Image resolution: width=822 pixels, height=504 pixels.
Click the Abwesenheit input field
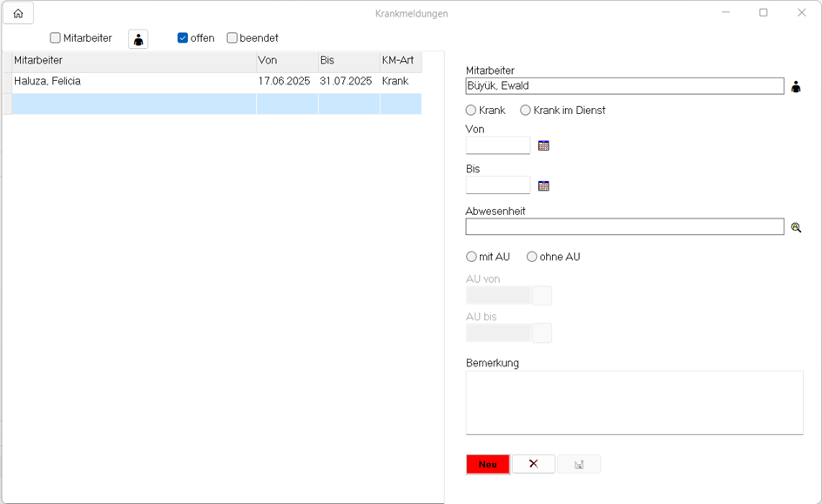[x=624, y=227]
